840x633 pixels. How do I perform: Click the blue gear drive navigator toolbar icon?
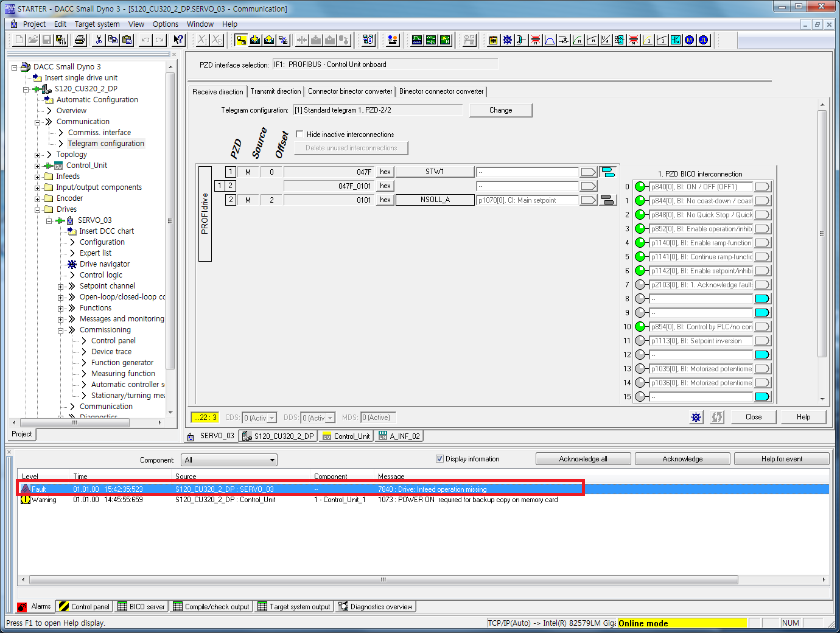[507, 40]
